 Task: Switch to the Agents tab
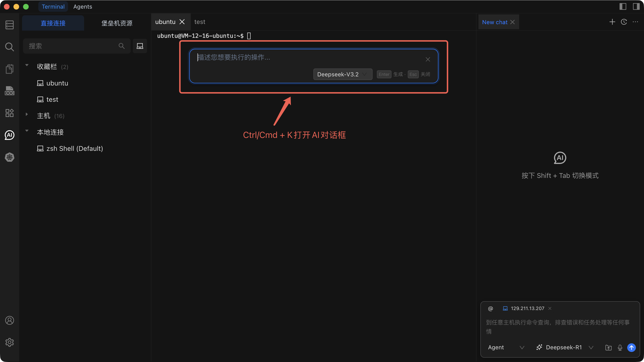pos(82,6)
